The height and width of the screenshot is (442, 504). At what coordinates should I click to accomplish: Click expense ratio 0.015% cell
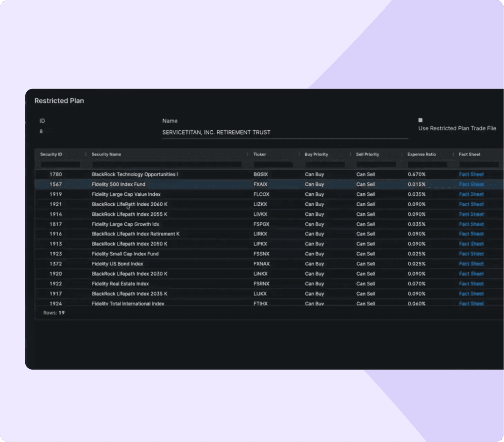pos(417,184)
